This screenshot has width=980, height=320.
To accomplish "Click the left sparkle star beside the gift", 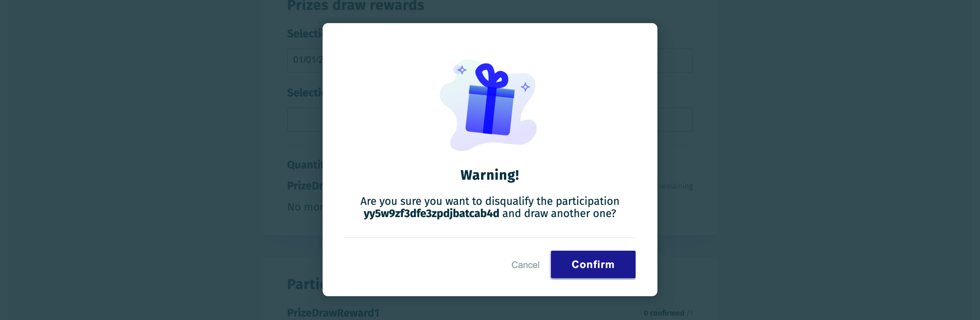I will click(462, 70).
